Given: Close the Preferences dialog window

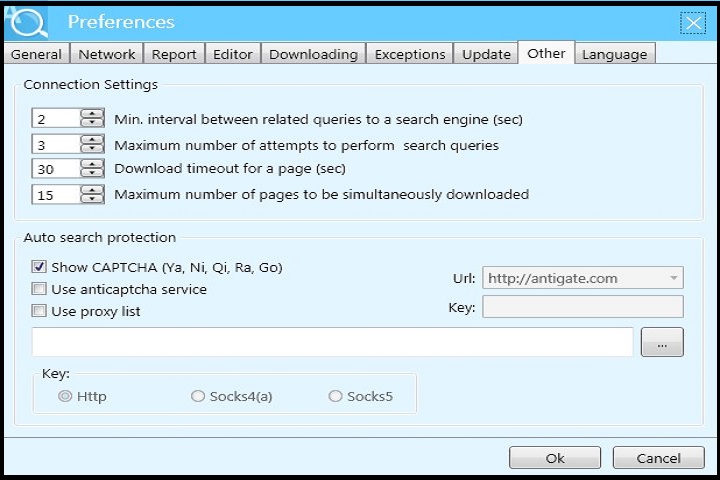Looking at the screenshot, I should [692, 22].
